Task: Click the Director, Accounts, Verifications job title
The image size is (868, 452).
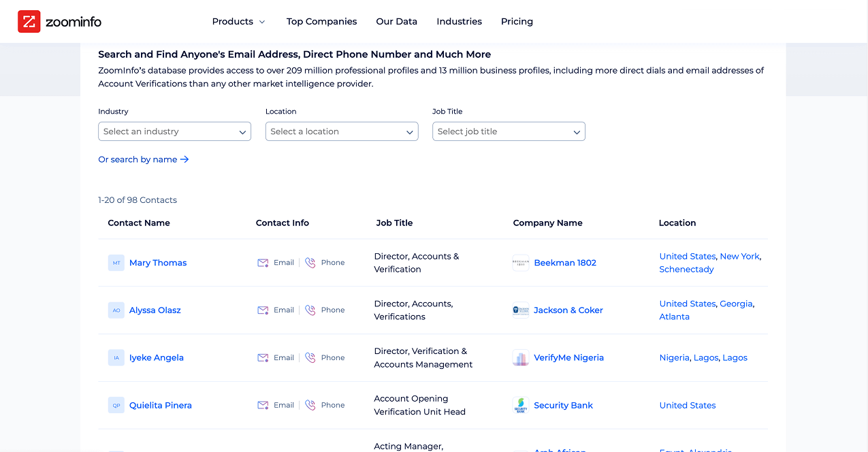Action: [413, 310]
